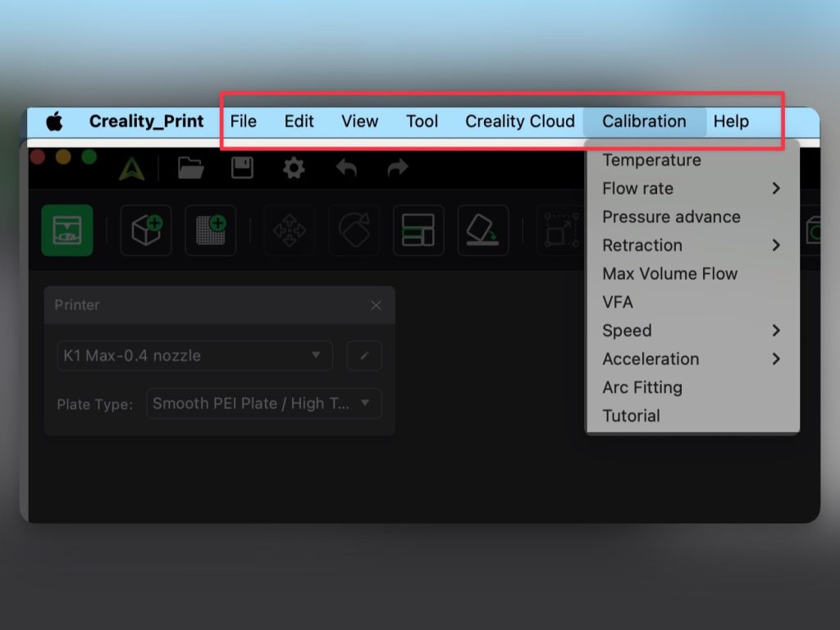The image size is (840, 630).
Task: Open the Apple menu
Action: coord(54,121)
